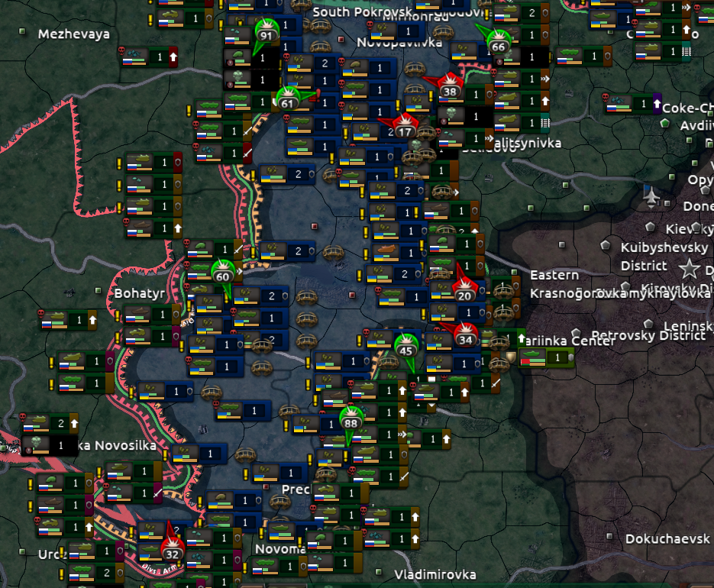714x588 pixels.
Task: Click the capital star icon by Kuibyshevsky District
Action: [x=690, y=269]
